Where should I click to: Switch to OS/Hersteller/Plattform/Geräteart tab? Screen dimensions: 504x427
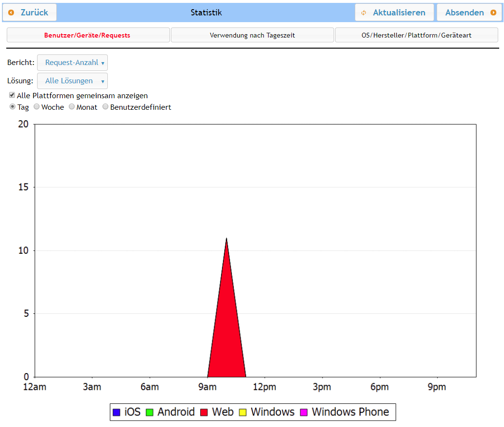tap(416, 35)
